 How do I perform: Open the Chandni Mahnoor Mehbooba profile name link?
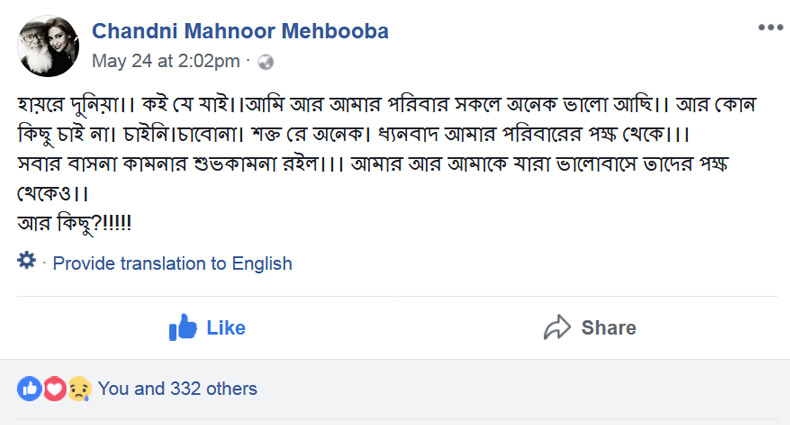(x=240, y=31)
